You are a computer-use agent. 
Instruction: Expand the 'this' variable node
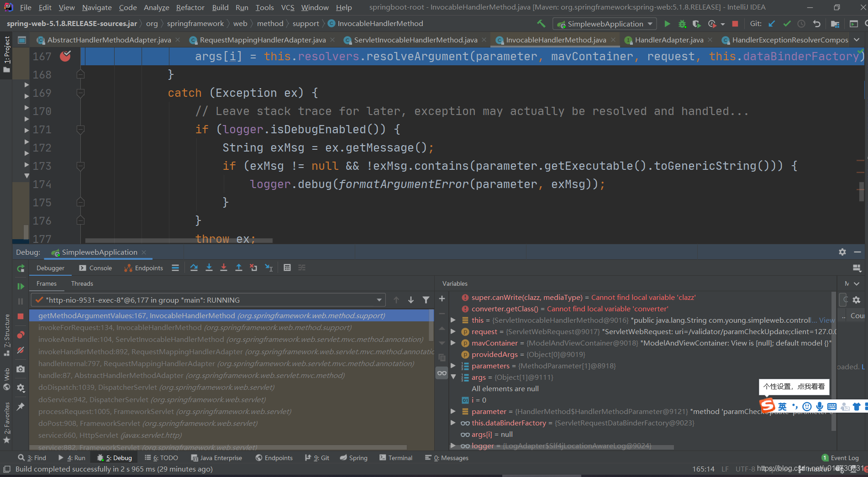pos(453,320)
